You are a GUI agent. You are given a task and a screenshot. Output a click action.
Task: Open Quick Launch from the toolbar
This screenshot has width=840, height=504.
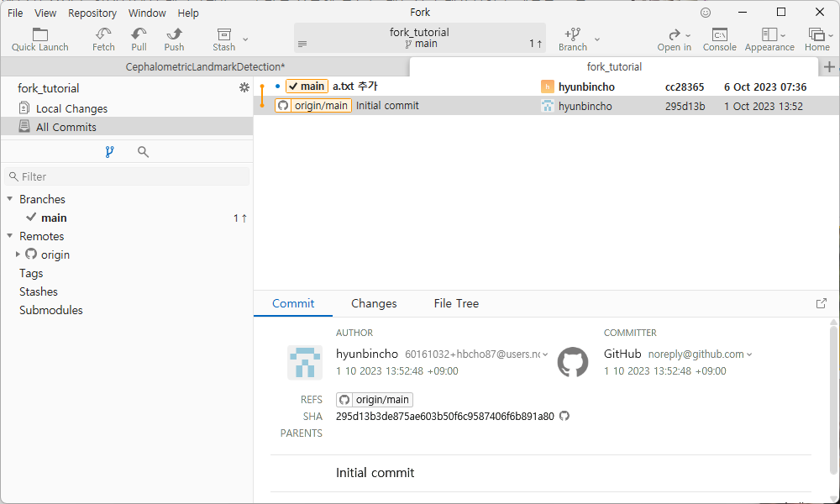point(39,39)
